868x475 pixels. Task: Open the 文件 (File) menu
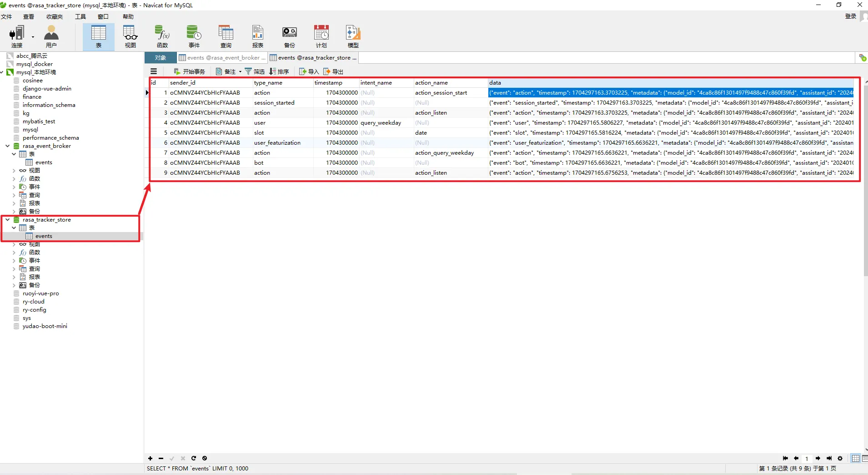6,16
